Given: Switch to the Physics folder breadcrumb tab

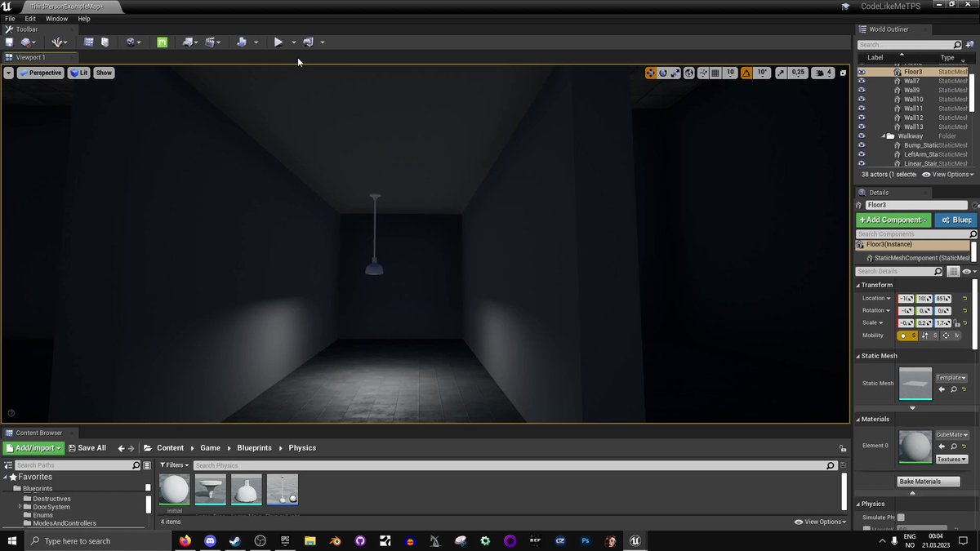Looking at the screenshot, I should [302, 447].
